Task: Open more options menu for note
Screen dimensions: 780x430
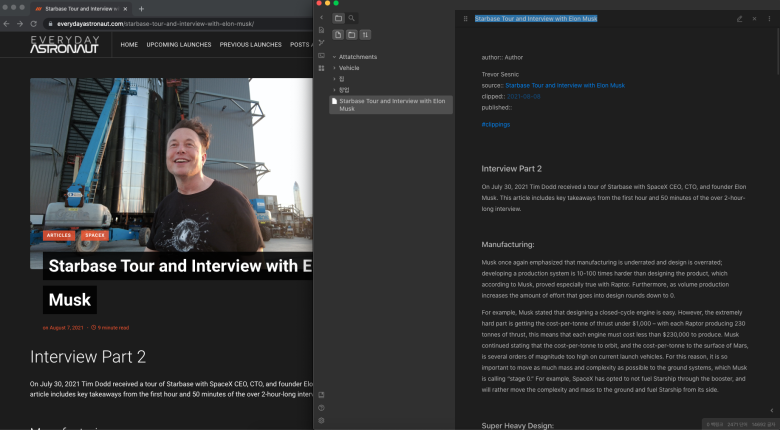Action: (769, 19)
